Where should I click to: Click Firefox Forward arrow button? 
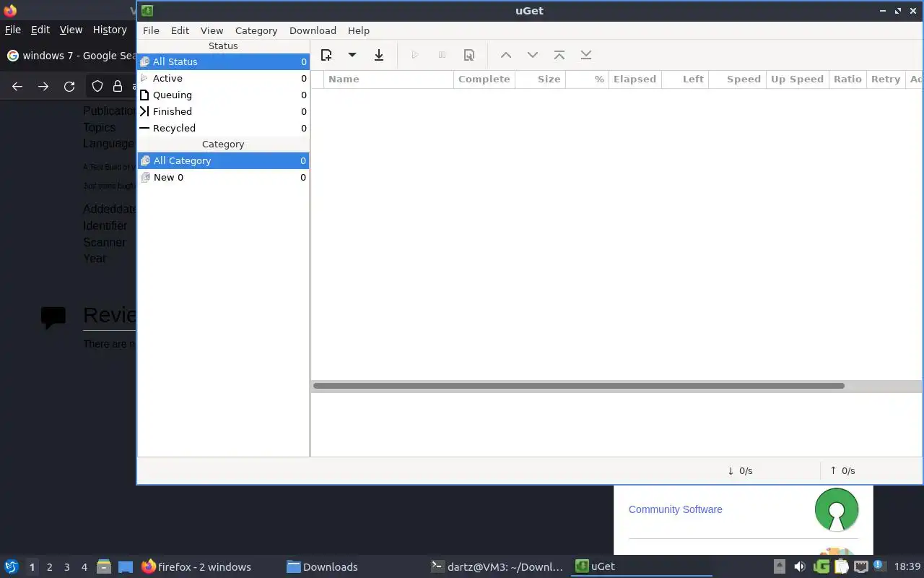click(43, 87)
